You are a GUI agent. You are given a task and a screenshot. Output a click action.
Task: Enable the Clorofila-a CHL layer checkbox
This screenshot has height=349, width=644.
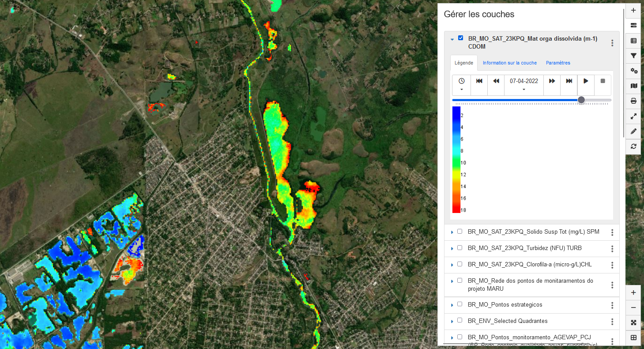pos(459,264)
